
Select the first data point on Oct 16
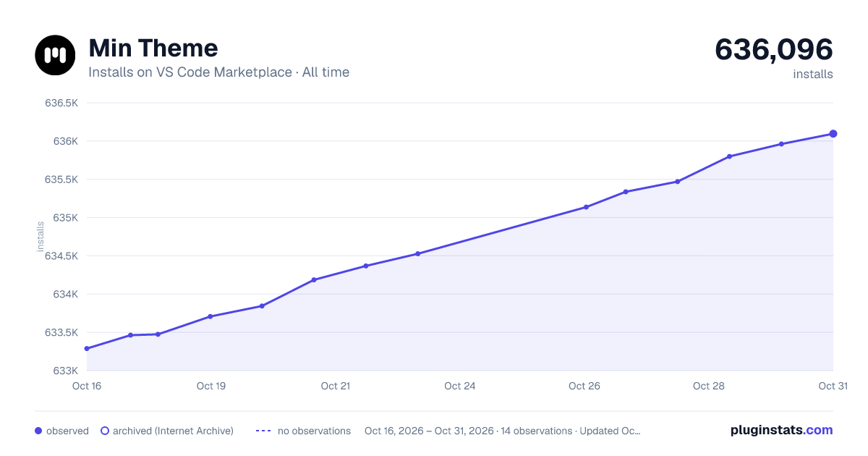click(87, 349)
